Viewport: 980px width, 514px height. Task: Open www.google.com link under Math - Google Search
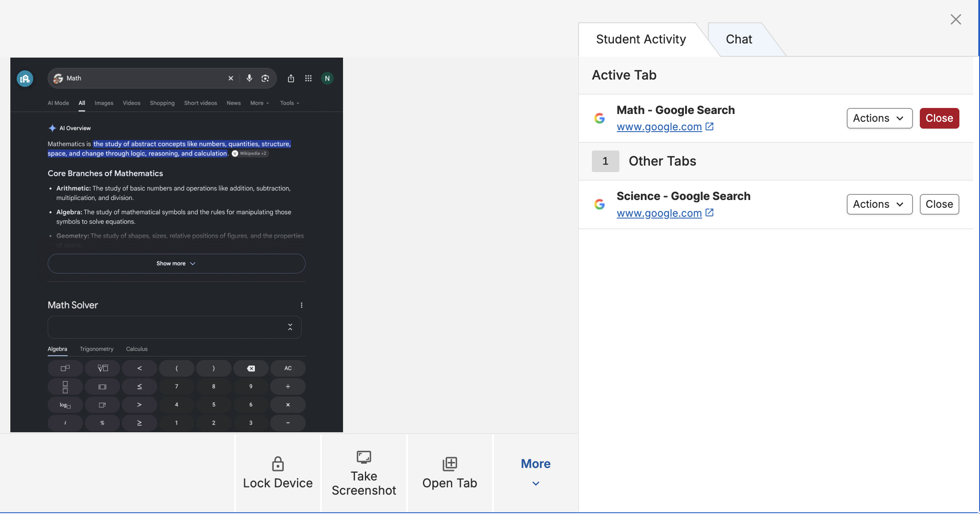(x=659, y=127)
